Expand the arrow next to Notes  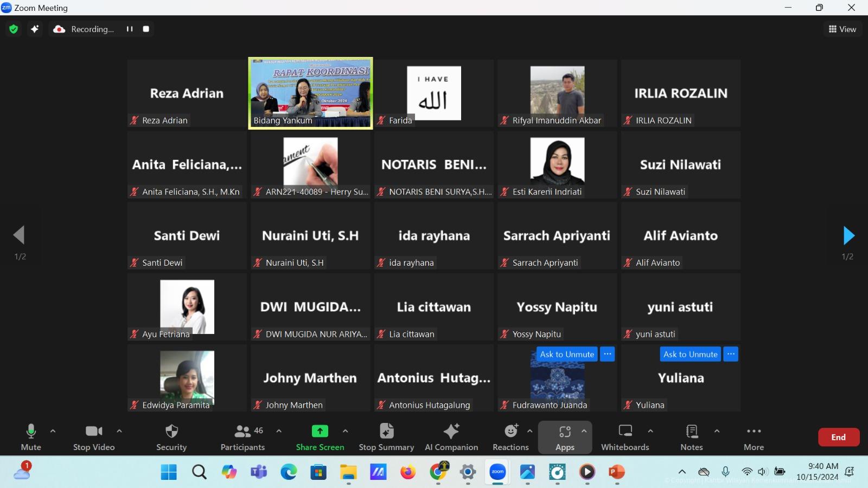[717, 431]
